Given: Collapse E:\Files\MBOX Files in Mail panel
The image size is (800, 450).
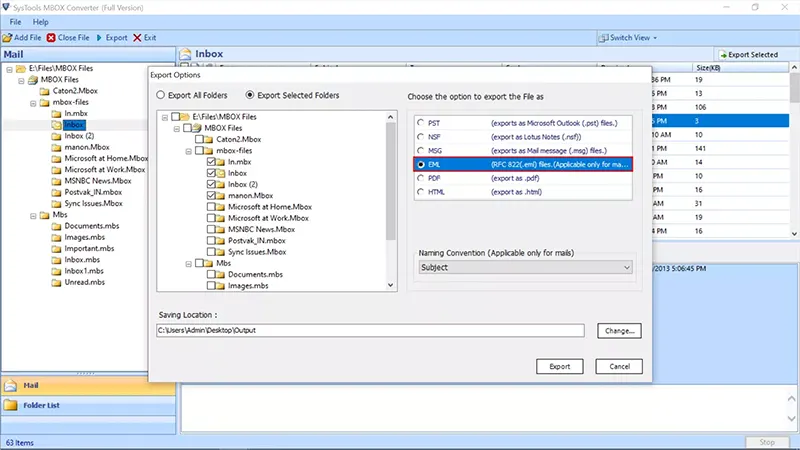Looking at the screenshot, I should (9, 69).
